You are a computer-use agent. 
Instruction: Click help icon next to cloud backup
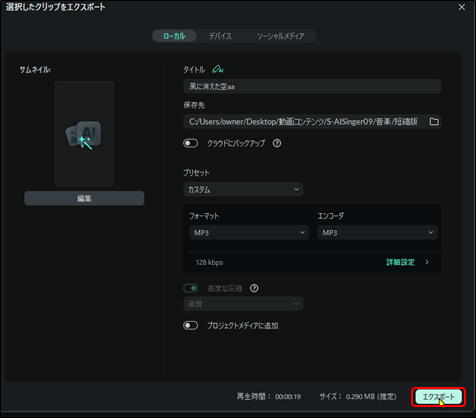277,143
